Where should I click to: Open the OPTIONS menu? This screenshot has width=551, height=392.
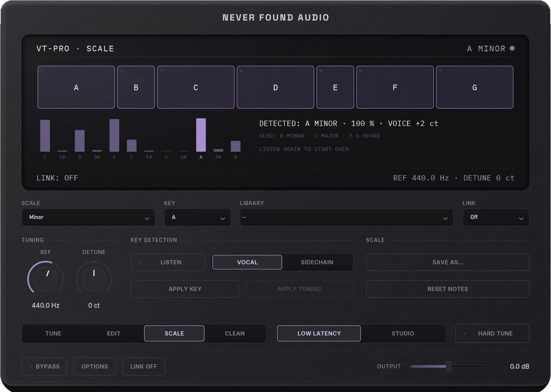coord(95,366)
